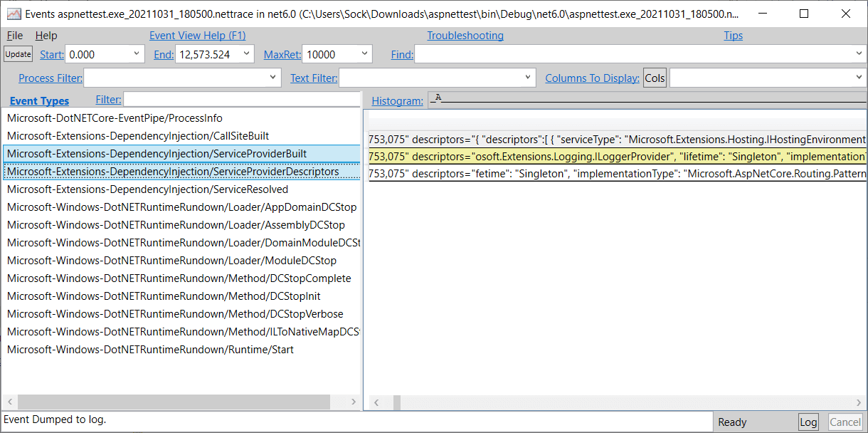Select event row with AspNetCore.Routing.Pattern descriptor
The width and height of the screenshot is (868, 433).
click(617, 173)
